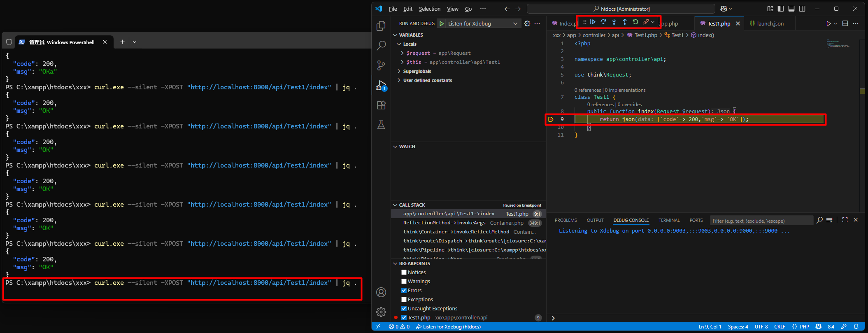Click the Copilot icon in title bar
868x333 pixels.
point(724,9)
